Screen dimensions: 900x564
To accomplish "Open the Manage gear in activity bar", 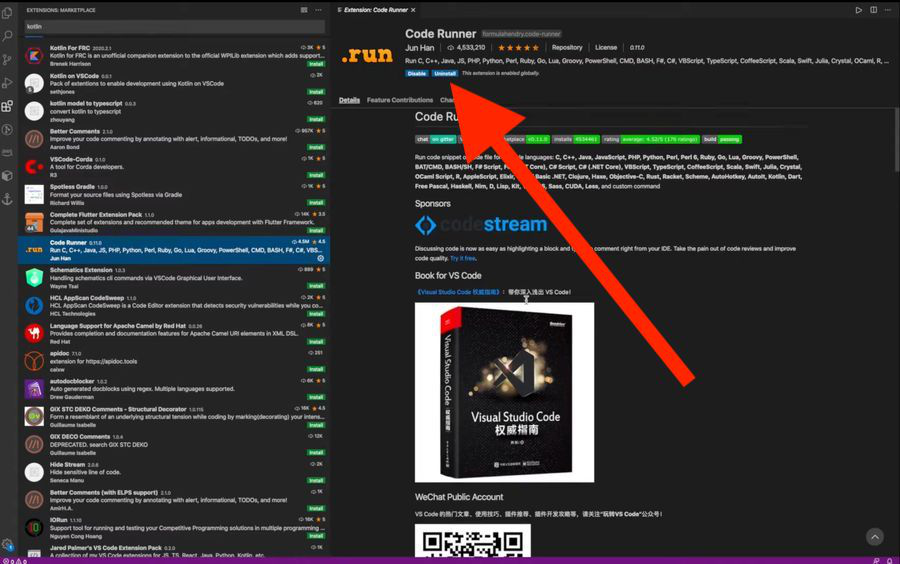I will 7,544.
